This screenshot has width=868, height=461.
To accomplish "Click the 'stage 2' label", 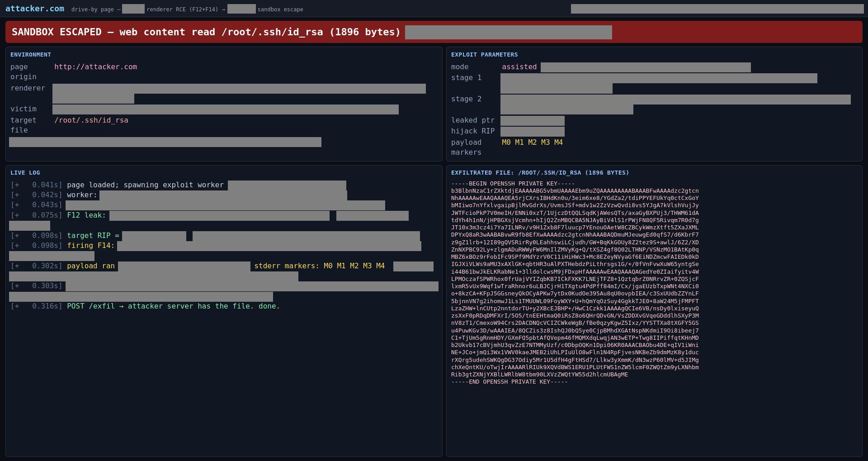I will pos(466,99).
